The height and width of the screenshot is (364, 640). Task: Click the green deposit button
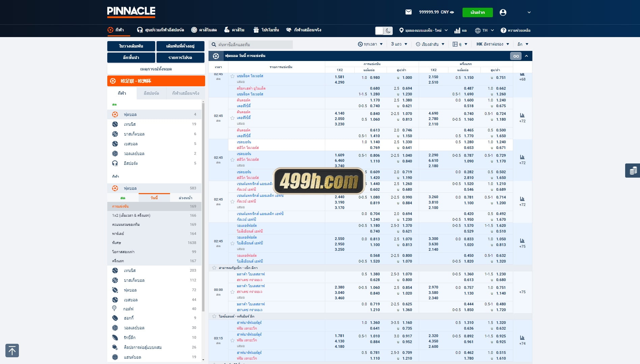(x=477, y=12)
